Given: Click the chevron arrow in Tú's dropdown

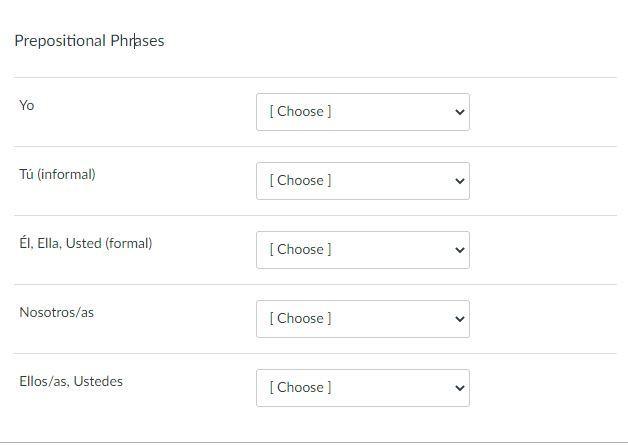Looking at the screenshot, I should [x=459, y=181].
